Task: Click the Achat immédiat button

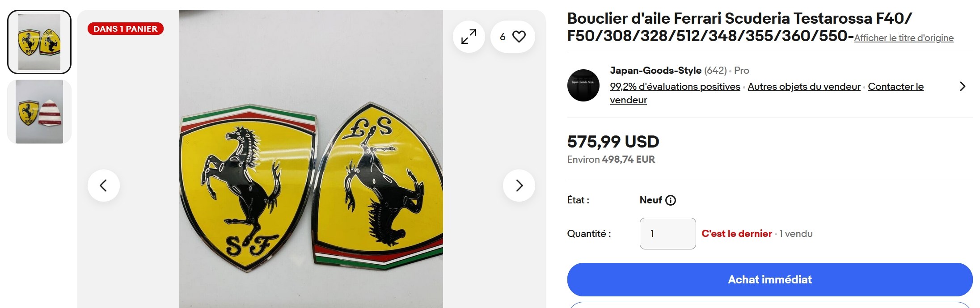Action: [770, 280]
